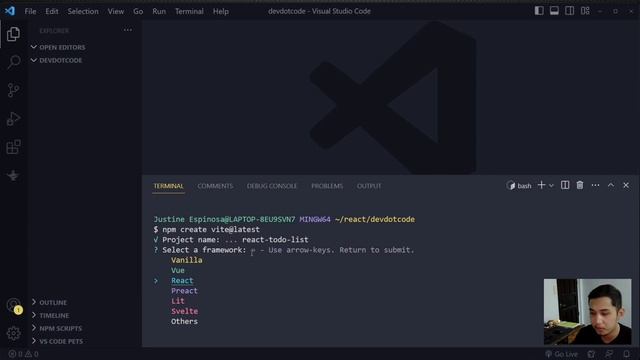Expand the NPM Scripts section
This screenshot has height=360, width=640.
click(56, 328)
